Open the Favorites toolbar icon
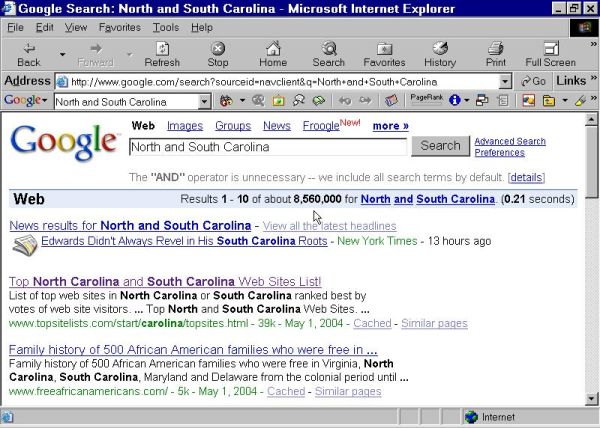The height and width of the screenshot is (428, 600). [384, 49]
